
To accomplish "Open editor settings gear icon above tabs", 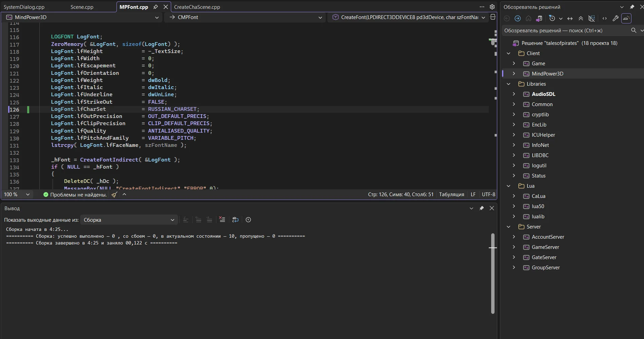I will point(492,7).
